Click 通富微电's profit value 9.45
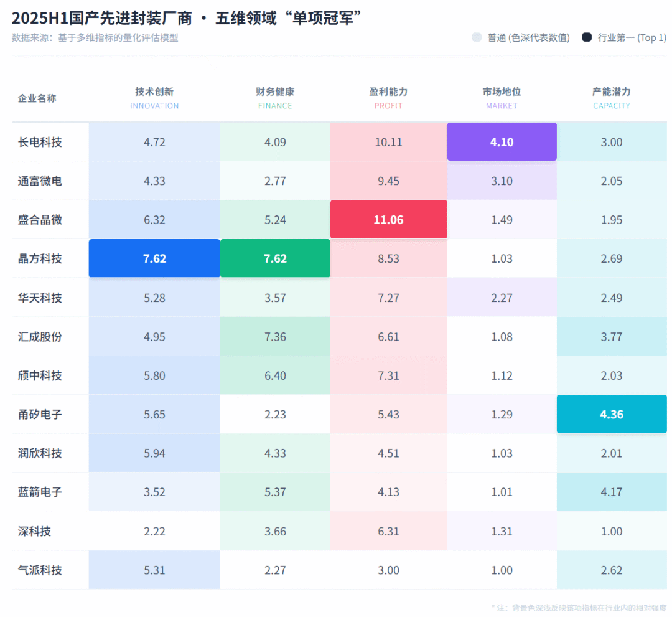Image resolution: width=672 pixels, height=617 pixels. [x=388, y=181]
